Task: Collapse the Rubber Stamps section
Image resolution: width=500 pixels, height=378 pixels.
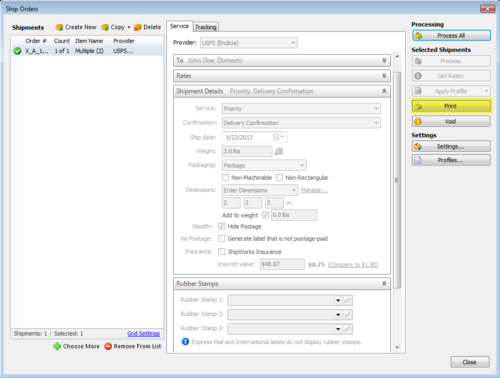Action: click(x=384, y=283)
